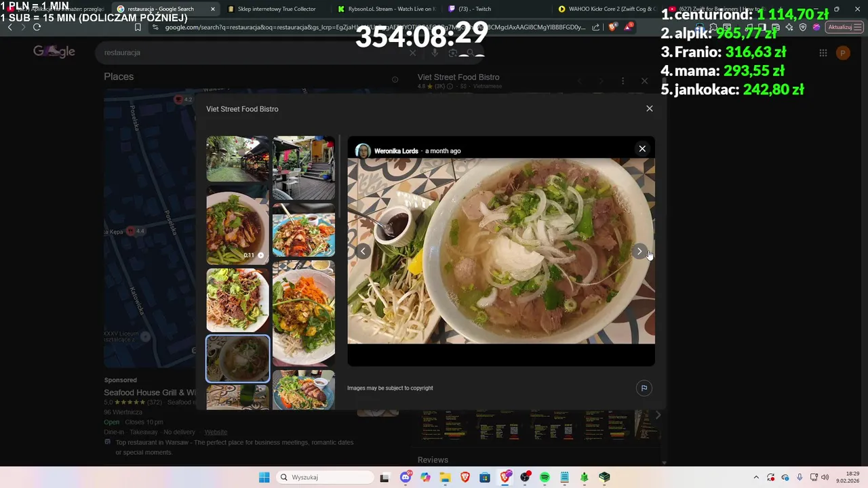Viewport: 868px width, 488px height.
Task: Open Notepad from the taskbar
Action: pos(564,477)
